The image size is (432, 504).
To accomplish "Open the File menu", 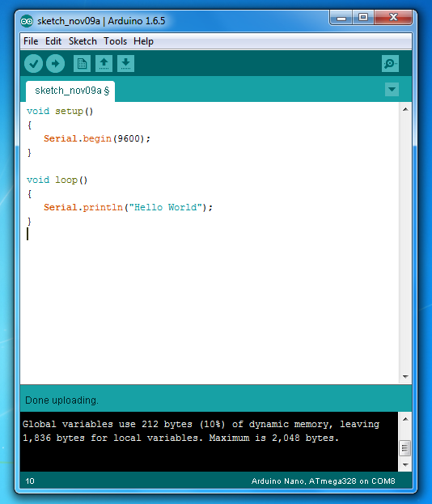I will click(x=31, y=41).
